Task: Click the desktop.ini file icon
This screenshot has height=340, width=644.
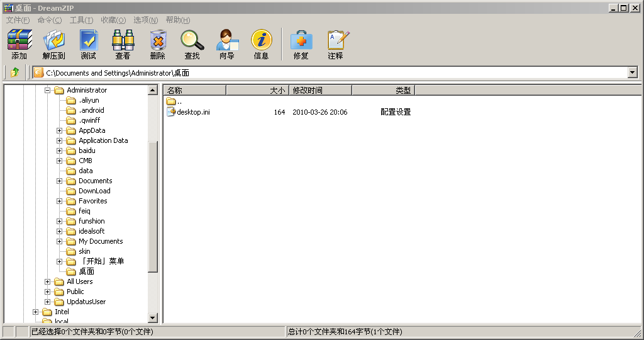Action: point(171,112)
